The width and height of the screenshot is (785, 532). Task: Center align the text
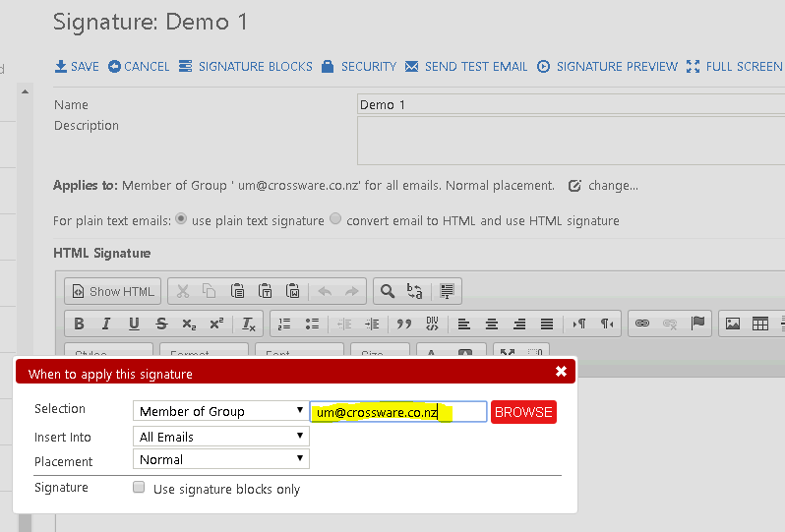pyautogui.click(x=492, y=324)
